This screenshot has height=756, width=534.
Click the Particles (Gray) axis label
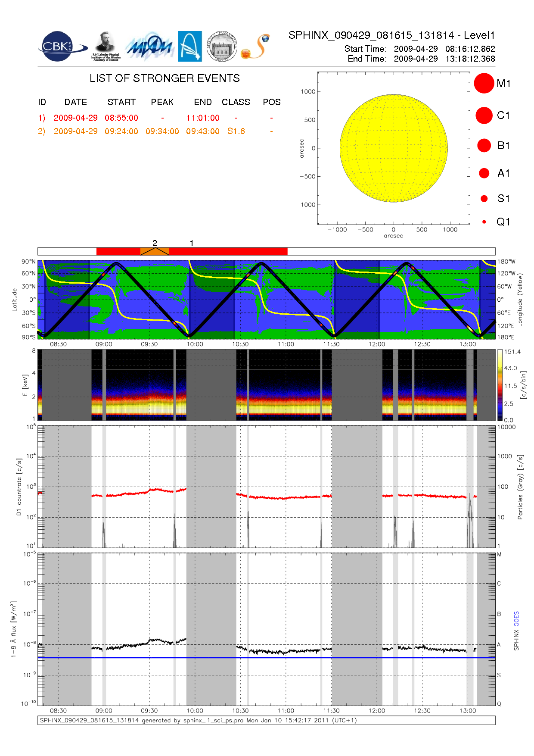pos(520,487)
